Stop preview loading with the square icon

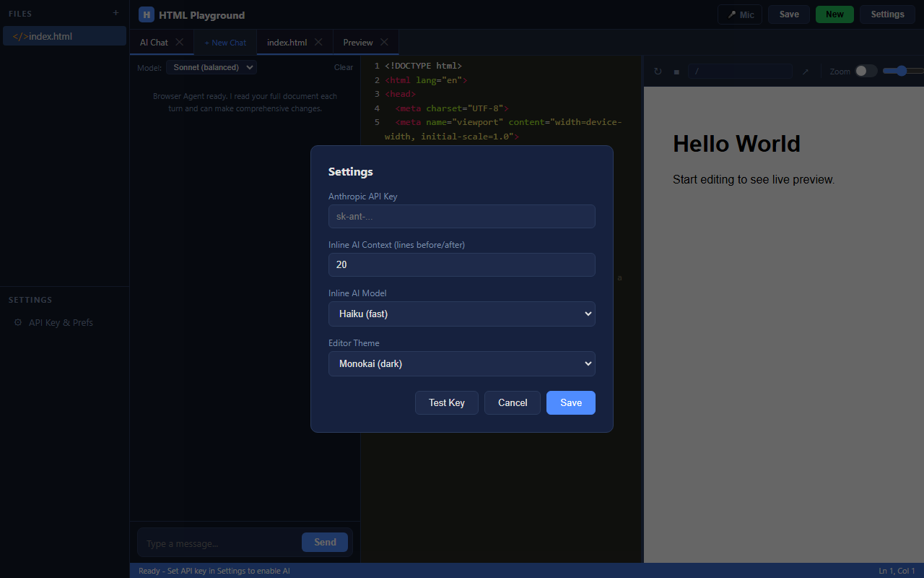[676, 72]
